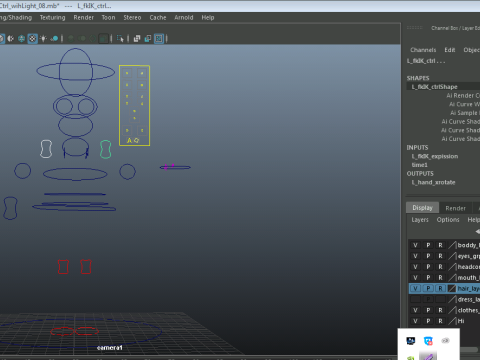
Task: Open the Cache menu
Action: click(x=158, y=18)
